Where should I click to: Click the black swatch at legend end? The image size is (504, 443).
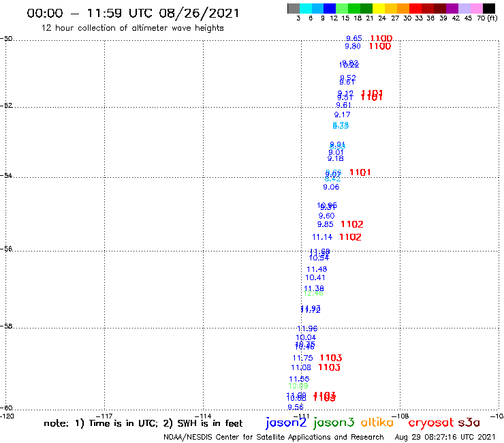coord(488,8)
